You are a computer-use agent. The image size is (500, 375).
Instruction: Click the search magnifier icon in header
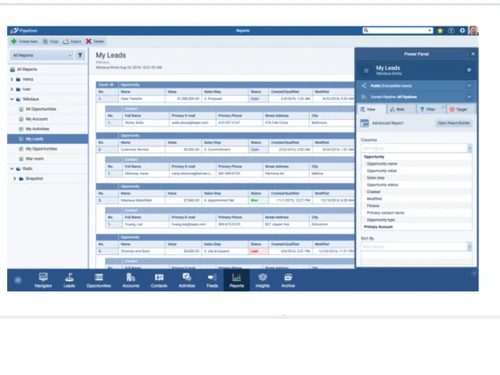(366, 31)
